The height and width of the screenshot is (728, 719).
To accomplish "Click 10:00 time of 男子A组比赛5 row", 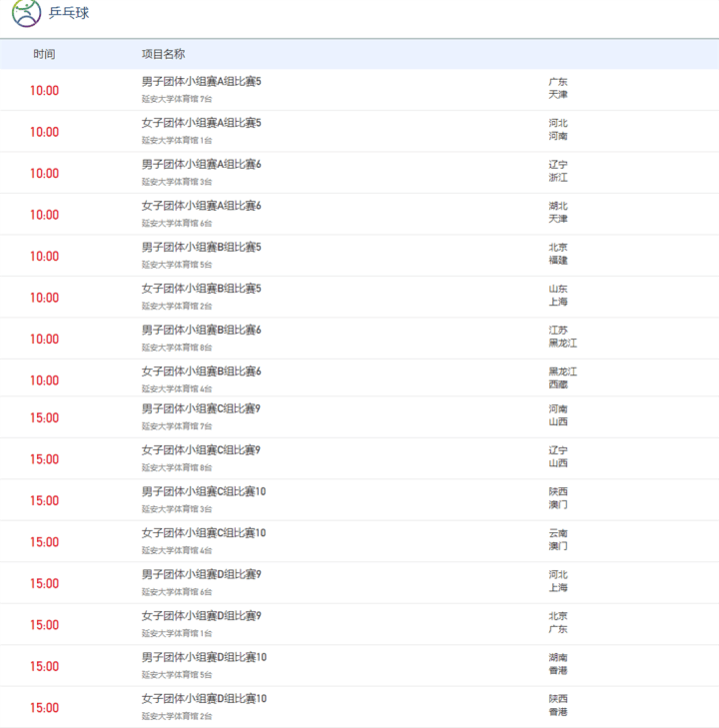I will [x=45, y=91].
